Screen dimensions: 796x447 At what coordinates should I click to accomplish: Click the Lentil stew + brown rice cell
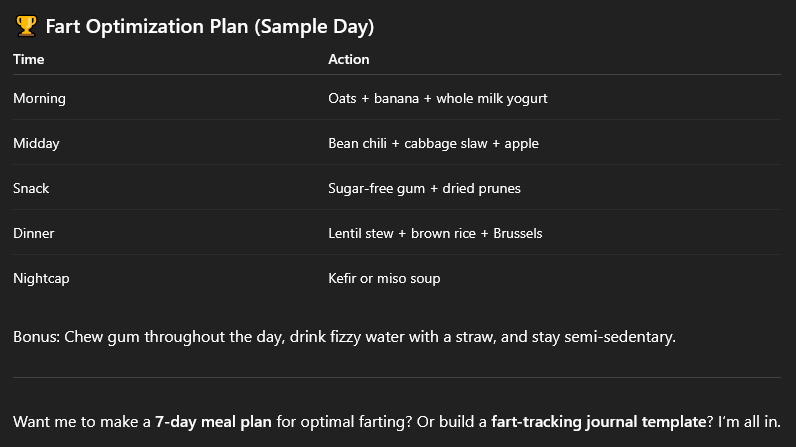click(435, 233)
